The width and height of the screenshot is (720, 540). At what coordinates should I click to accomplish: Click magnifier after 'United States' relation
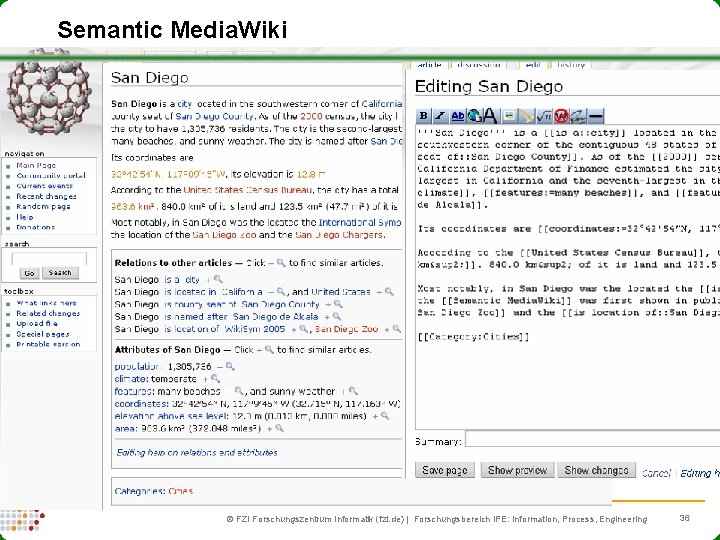pos(389,292)
